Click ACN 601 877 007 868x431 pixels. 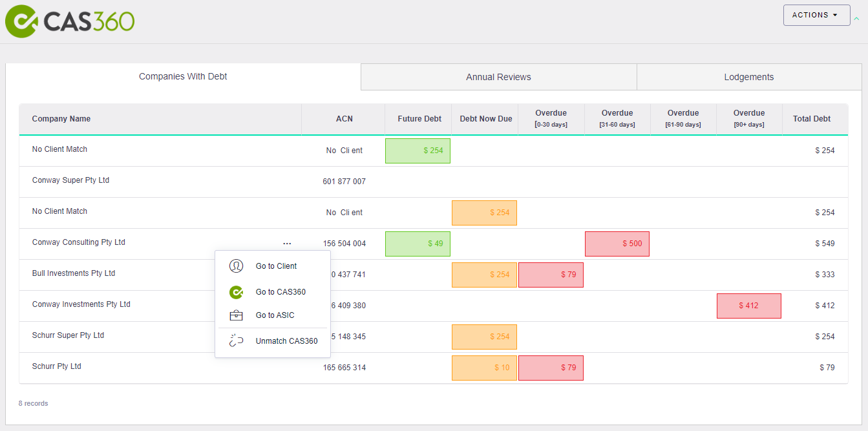click(x=344, y=182)
